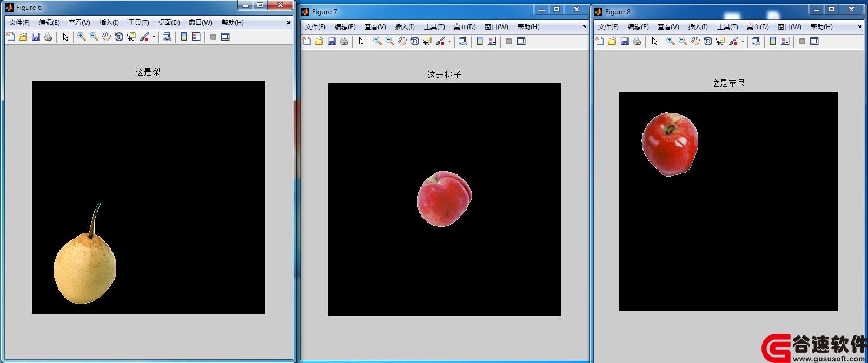Print Figure 6 with the printer icon
The height and width of the screenshot is (363, 868).
[x=48, y=37]
